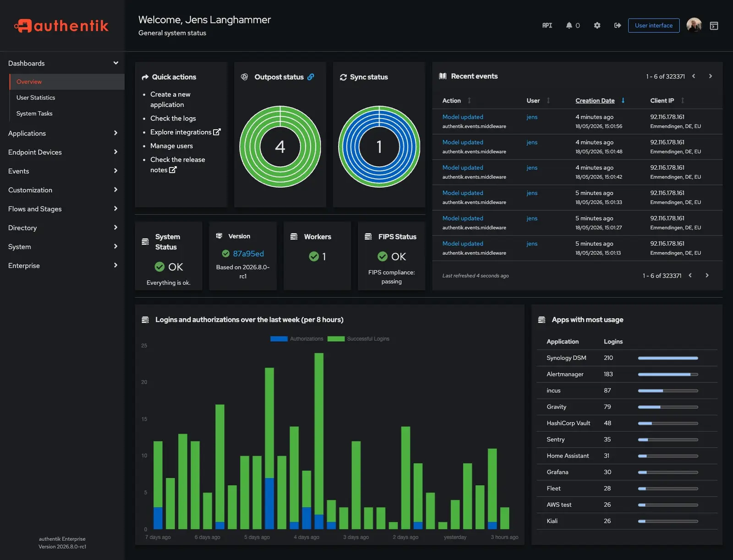
Task: Open the API browser icon
Action: (547, 26)
